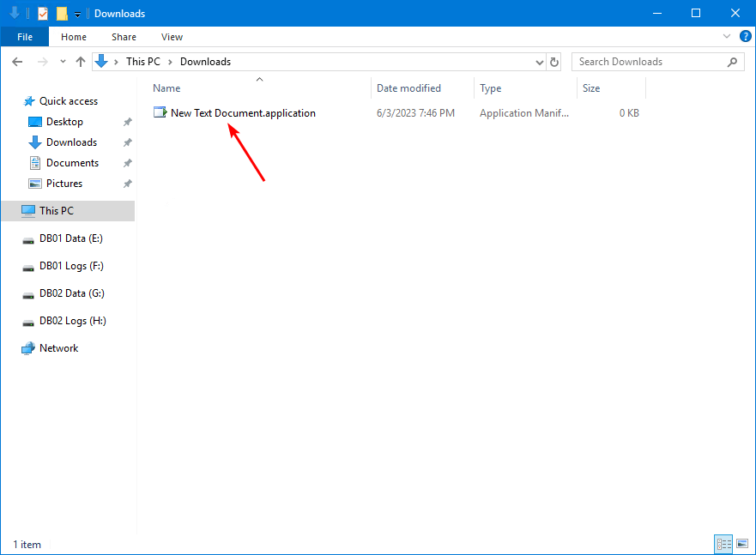
Task: Open the Recent locations dropdown arrow
Action: pyautogui.click(x=63, y=62)
